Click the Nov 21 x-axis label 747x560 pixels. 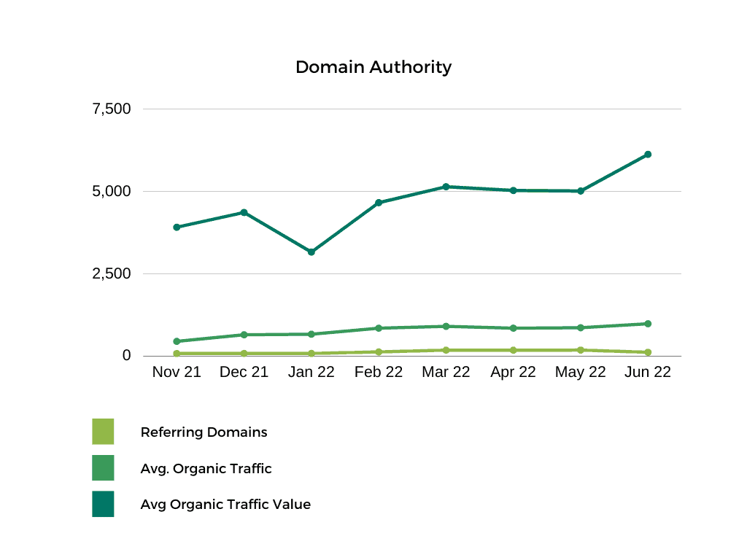coord(177,372)
